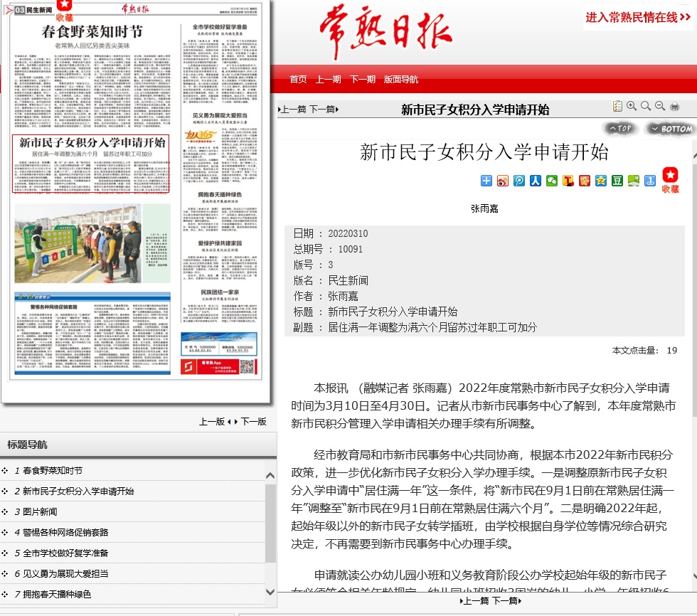Screen dimensions: 697x616
Task: Open 上一期 previous issue
Action: 329,79
